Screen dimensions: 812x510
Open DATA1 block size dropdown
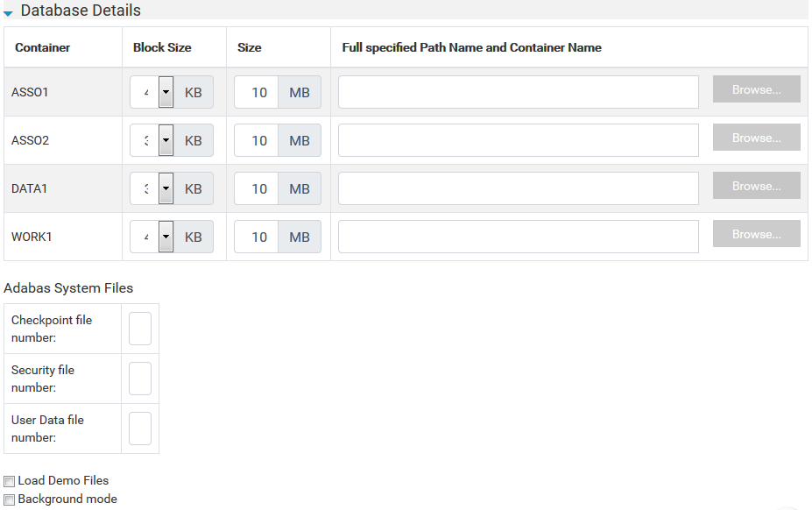click(166, 188)
